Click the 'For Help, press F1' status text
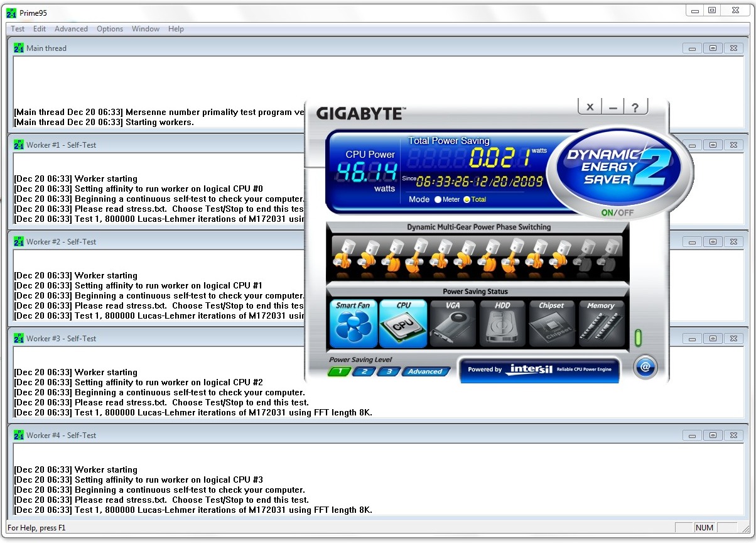The image size is (756, 543). (36, 528)
